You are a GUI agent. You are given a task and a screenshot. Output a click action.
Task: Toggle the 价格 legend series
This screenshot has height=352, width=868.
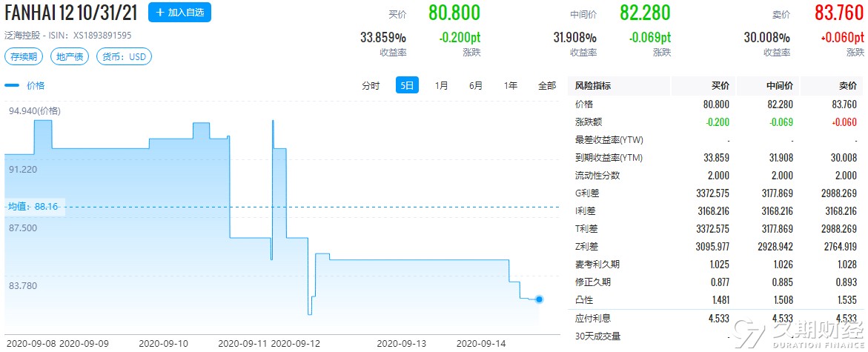point(25,86)
